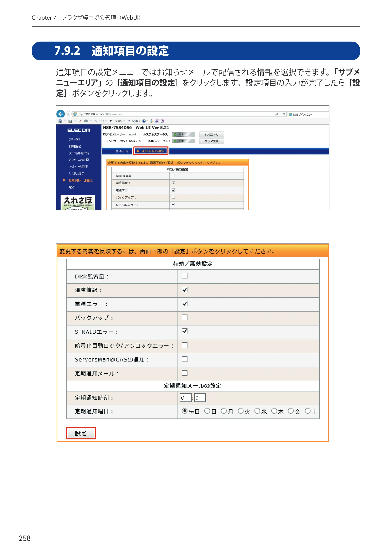
Task: Enable 暗号化自動ロック/アンロックエラー checkbox
Action: 185,345
